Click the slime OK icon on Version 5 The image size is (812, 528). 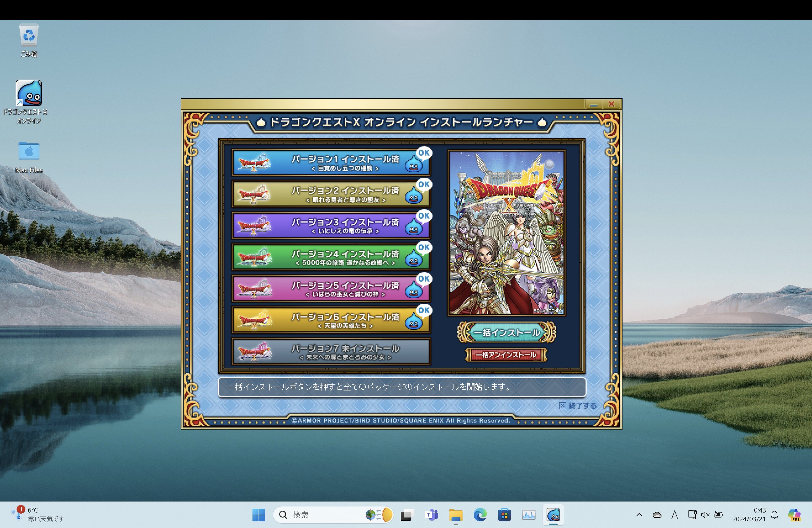tap(418, 286)
